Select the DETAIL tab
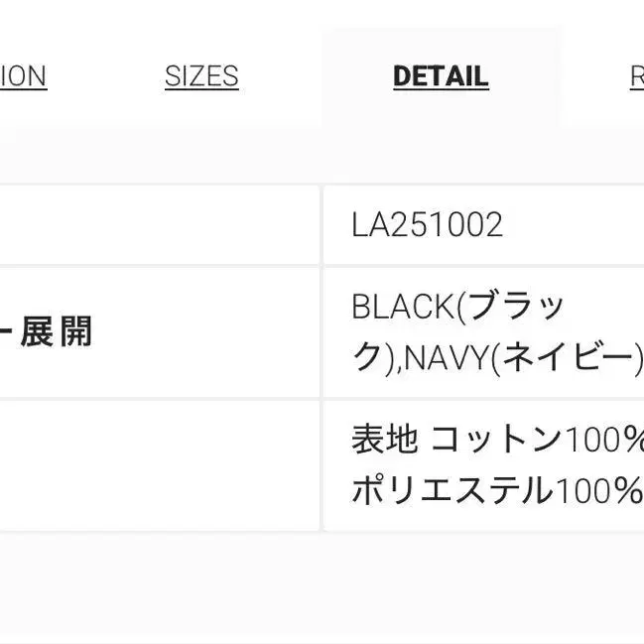 [441, 76]
